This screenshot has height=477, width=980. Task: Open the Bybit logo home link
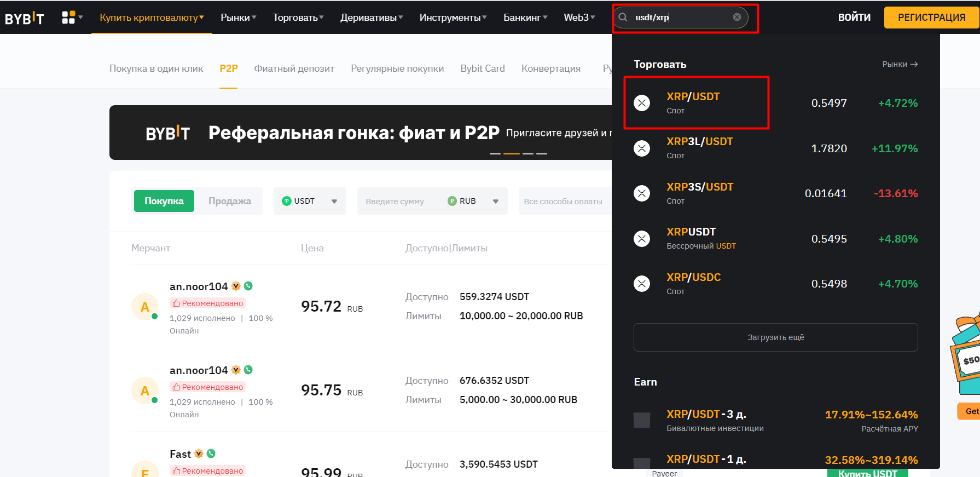click(x=24, y=18)
